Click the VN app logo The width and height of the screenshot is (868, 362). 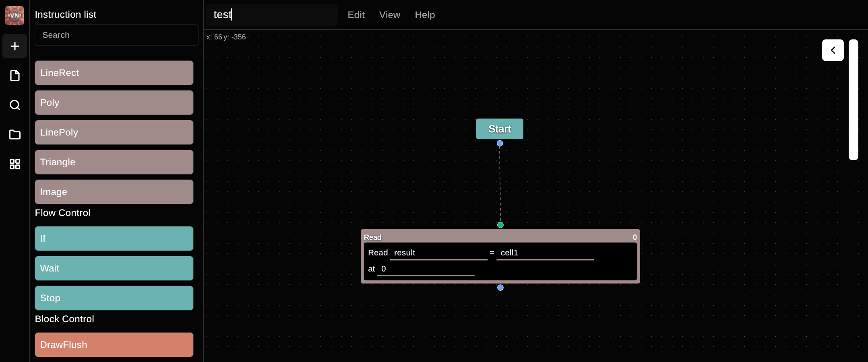tap(14, 15)
